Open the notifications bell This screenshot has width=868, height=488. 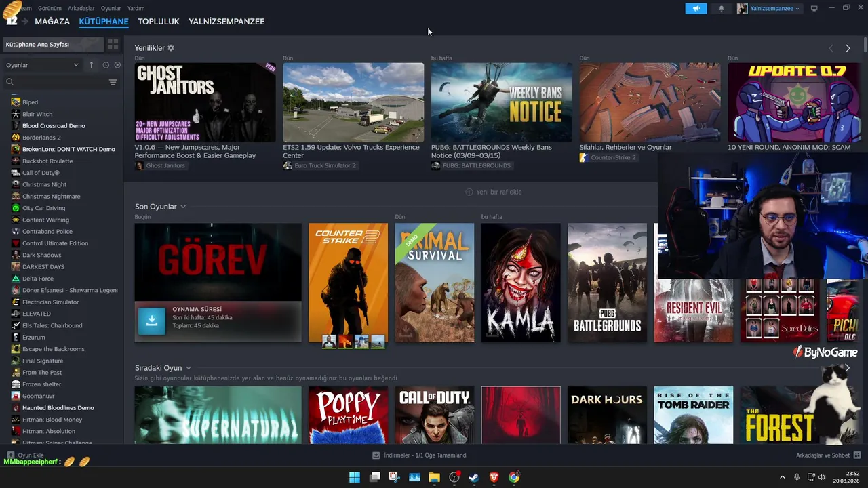click(x=721, y=8)
